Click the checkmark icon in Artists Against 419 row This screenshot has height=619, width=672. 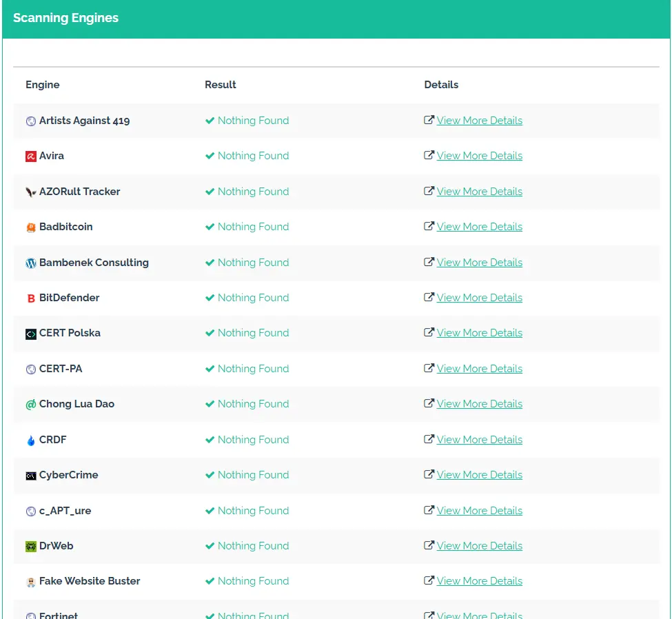(x=210, y=121)
